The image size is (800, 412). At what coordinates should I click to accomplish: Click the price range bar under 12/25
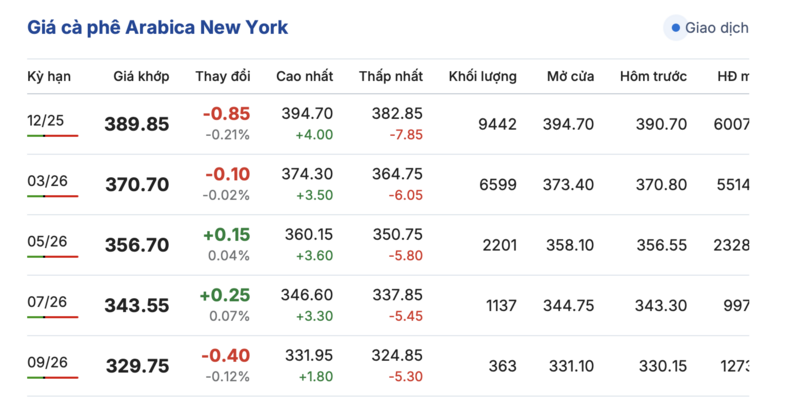click(52, 136)
